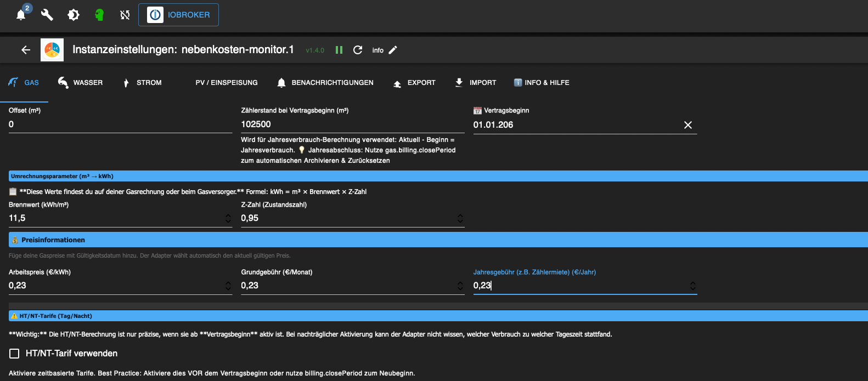Pause the adapter instance
This screenshot has width=868, height=381.
pos(339,50)
